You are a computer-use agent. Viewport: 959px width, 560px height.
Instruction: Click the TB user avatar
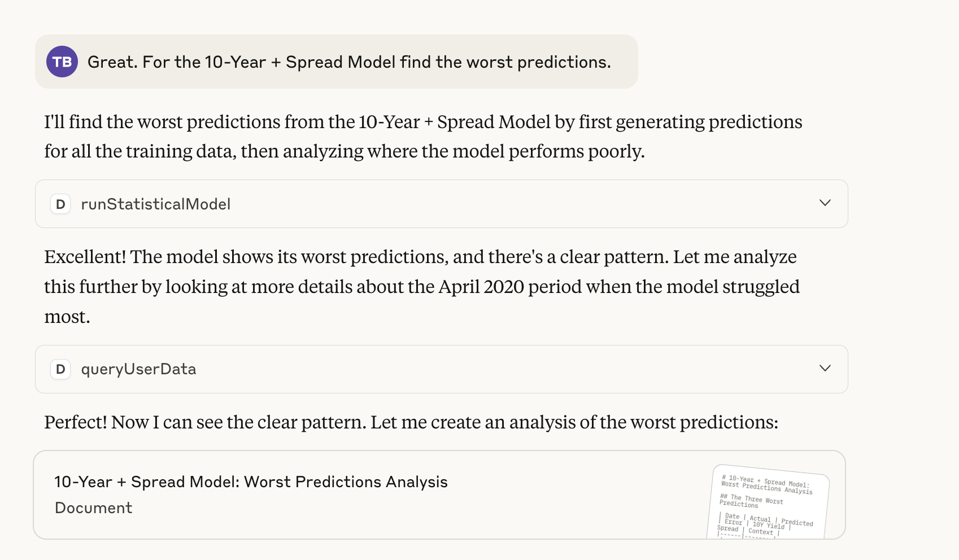pos(62,62)
